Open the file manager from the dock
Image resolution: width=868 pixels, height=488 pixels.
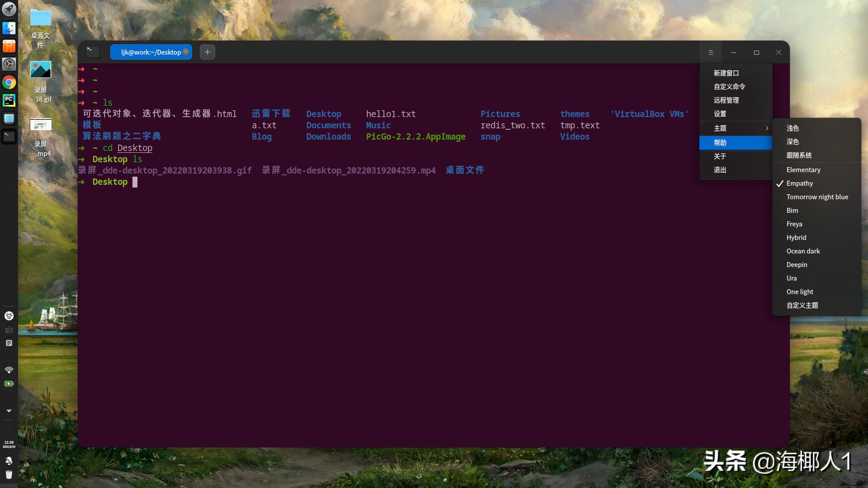point(9,28)
